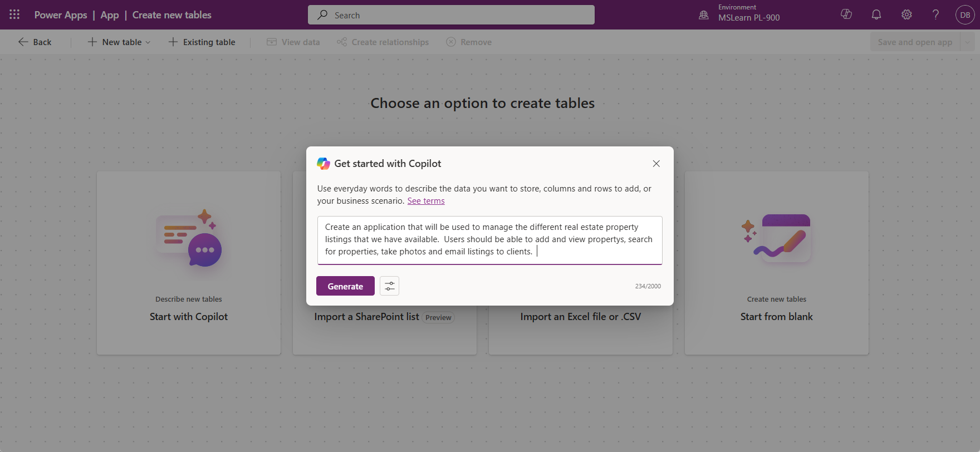
Task: Click the Search box in header
Action: point(451,15)
